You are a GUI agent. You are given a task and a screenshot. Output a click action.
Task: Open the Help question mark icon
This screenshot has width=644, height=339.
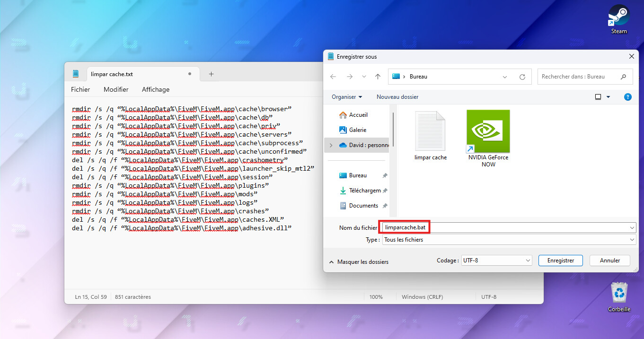tap(628, 97)
